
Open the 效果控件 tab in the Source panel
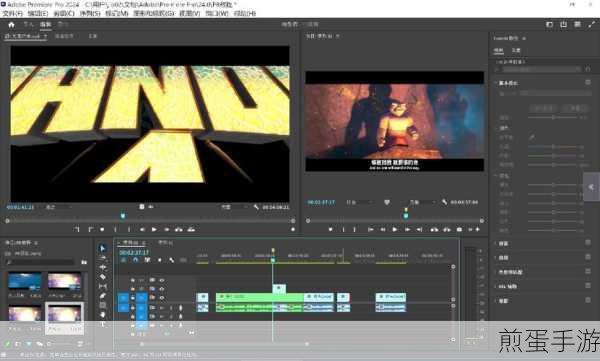point(64,36)
